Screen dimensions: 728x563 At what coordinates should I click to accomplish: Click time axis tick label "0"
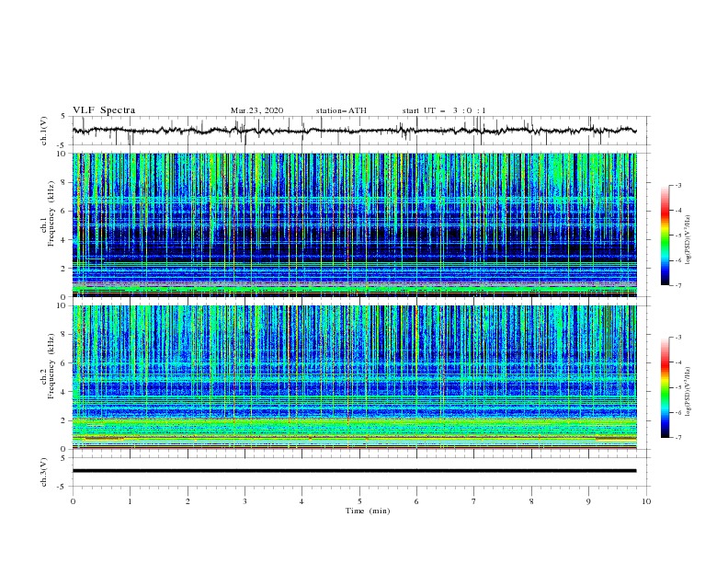pos(73,501)
